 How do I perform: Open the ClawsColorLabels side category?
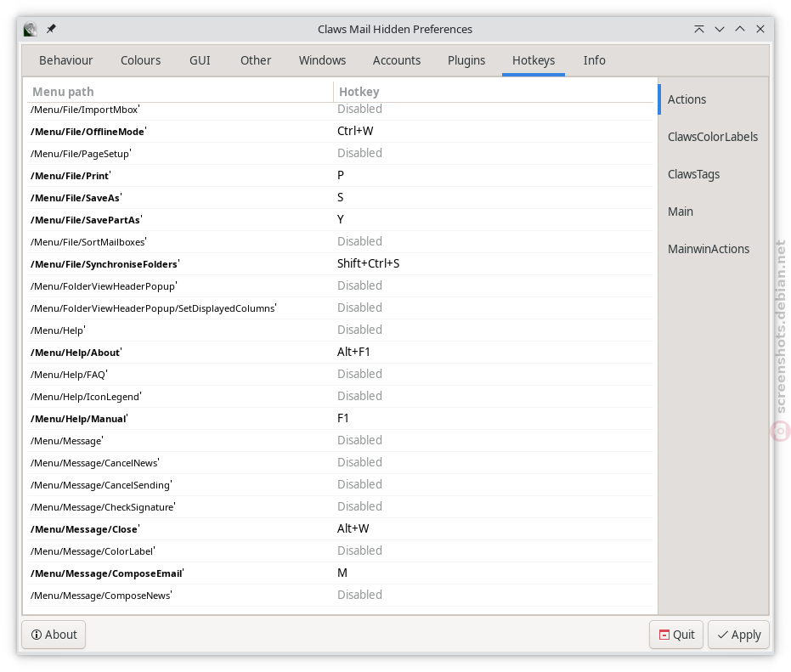714,137
